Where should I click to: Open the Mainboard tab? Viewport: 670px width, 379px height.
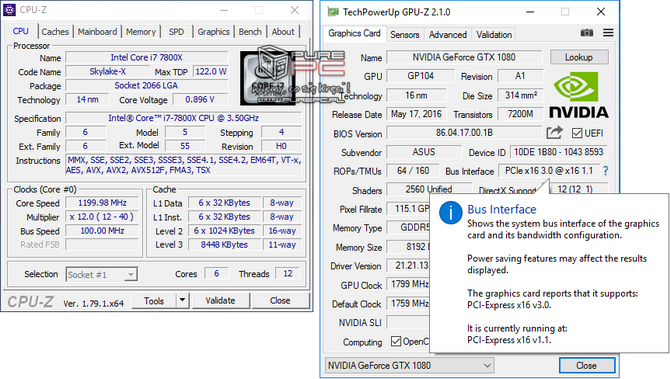pyautogui.click(x=97, y=32)
